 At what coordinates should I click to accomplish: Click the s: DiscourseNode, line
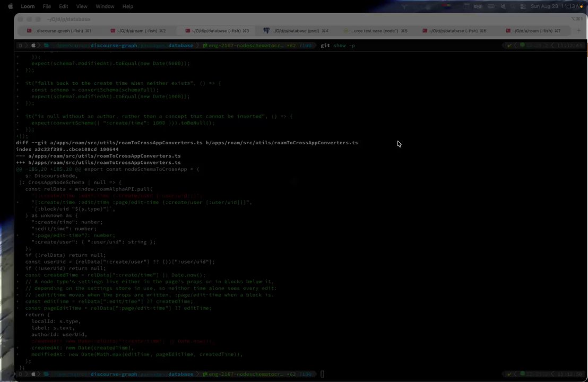pos(51,176)
